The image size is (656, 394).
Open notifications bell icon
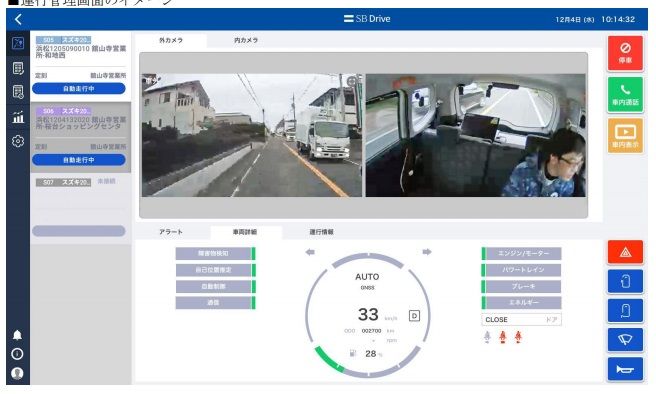coord(17,335)
